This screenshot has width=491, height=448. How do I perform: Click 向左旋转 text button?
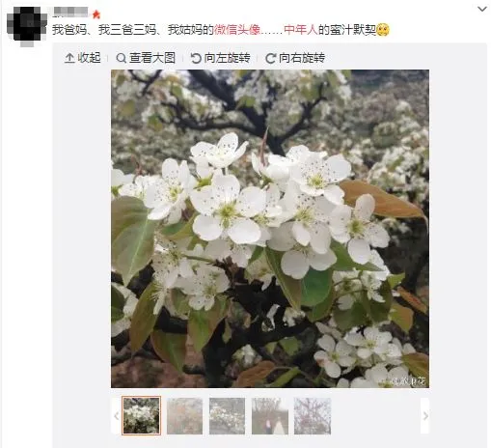point(227,58)
